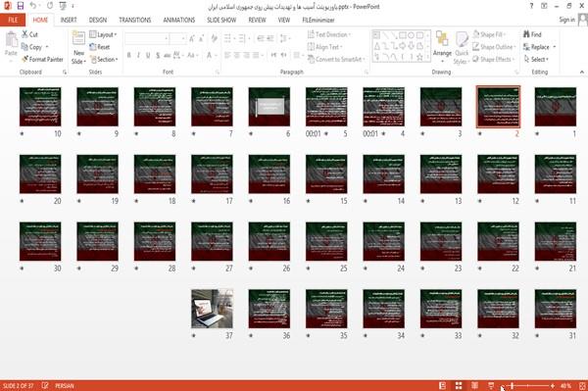Switch to ANIMATIONS tab
The width and height of the screenshot is (588, 391).
tap(179, 20)
